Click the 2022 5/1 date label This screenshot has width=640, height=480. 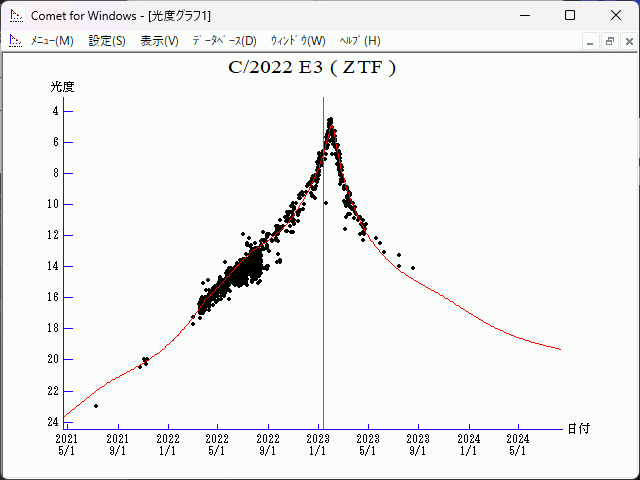(x=217, y=445)
